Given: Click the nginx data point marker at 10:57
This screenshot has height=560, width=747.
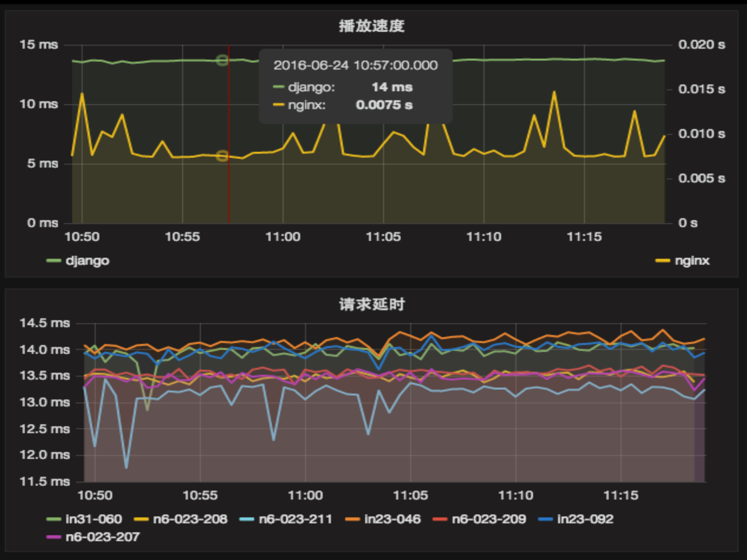Looking at the screenshot, I should [x=222, y=156].
